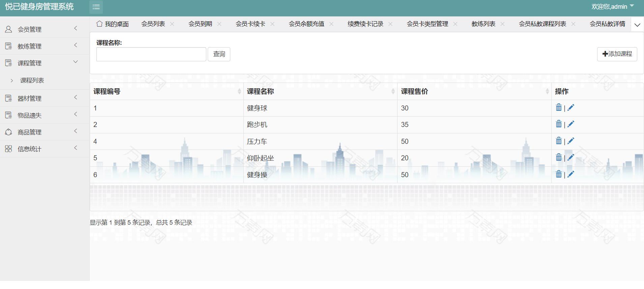This screenshot has width=644, height=289.
Task: Close the 会员卡续卡 tab
Action: (272, 24)
